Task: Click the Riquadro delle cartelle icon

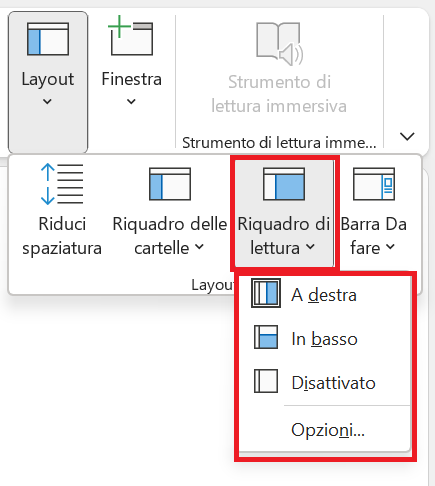Action: point(170,184)
